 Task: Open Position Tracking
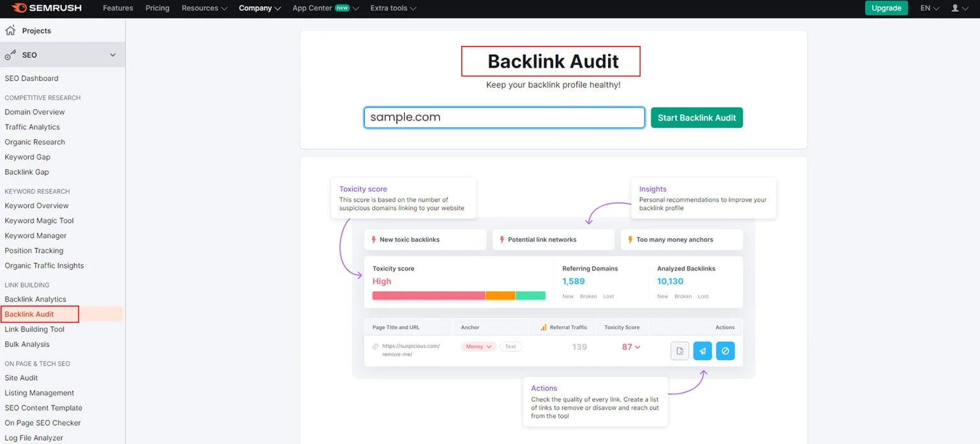[x=34, y=251]
